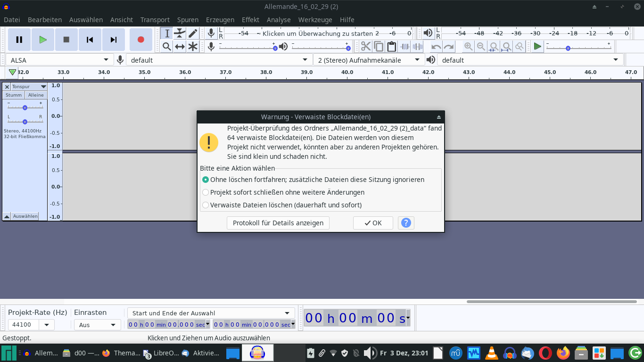Select the Time Shift tool
Image resolution: width=644 pixels, height=362 pixels.
coord(180,46)
